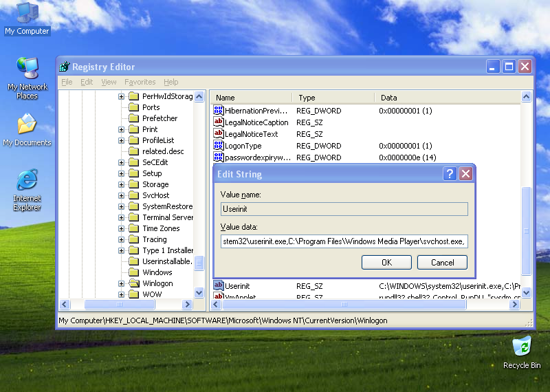This screenshot has width=550, height=392.
Task: Click the LogonType data 0x00000001 (1)
Action: [406, 146]
